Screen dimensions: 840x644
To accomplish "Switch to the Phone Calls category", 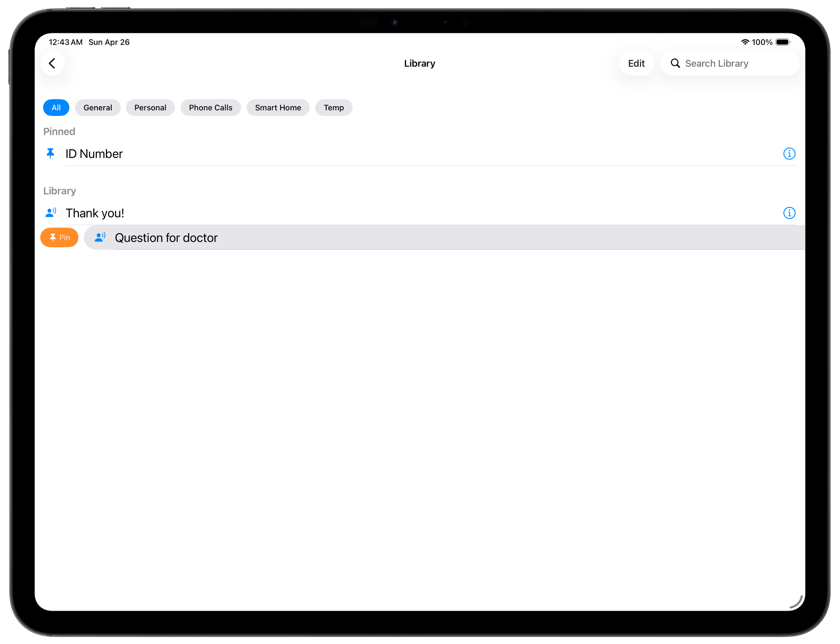I will coord(210,108).
